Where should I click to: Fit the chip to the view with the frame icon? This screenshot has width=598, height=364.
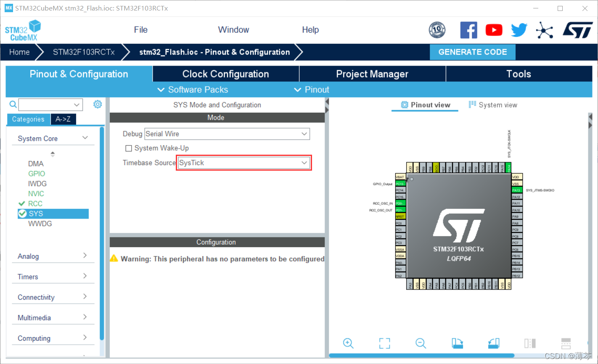(x=384, y=343)
